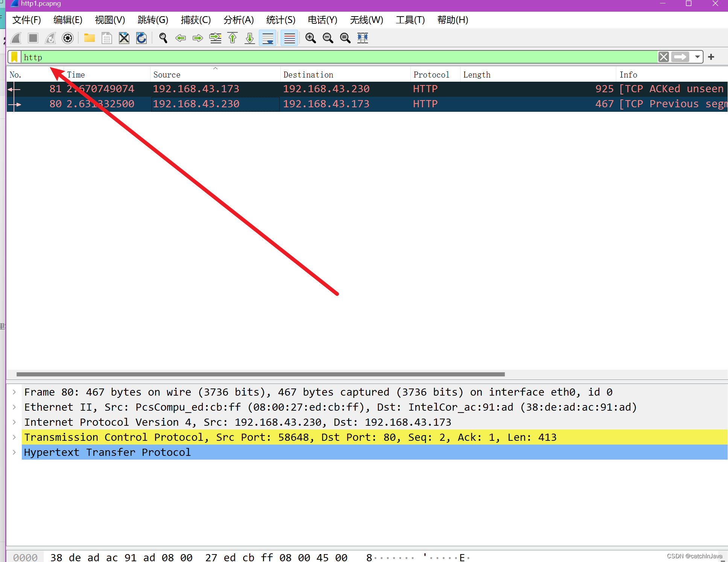Sort by the No. column
The width and height of the screenshot is (728, 562).
pyautogui.click(x=35, y=75)
